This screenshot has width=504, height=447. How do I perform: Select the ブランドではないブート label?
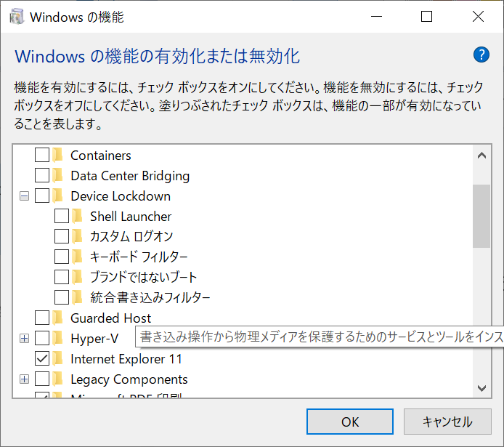tap(143, 277)
